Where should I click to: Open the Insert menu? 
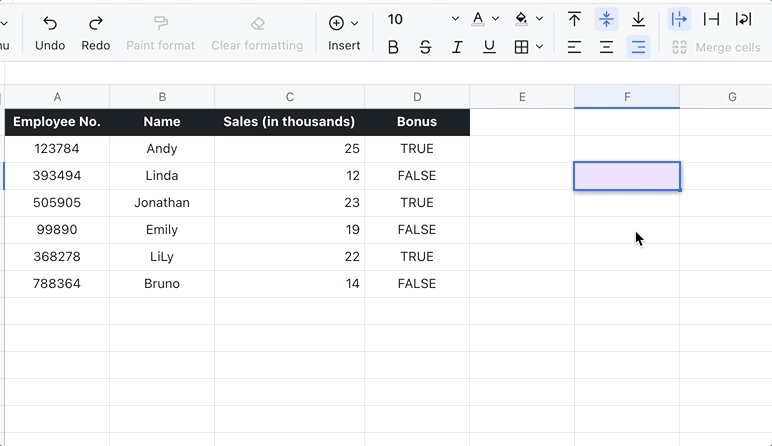pos(344,32)
